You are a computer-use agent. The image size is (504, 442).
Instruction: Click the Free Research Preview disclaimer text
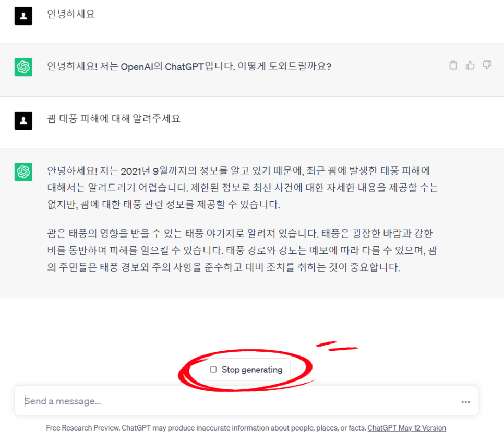pyautogui.click(x=206, y=428)
